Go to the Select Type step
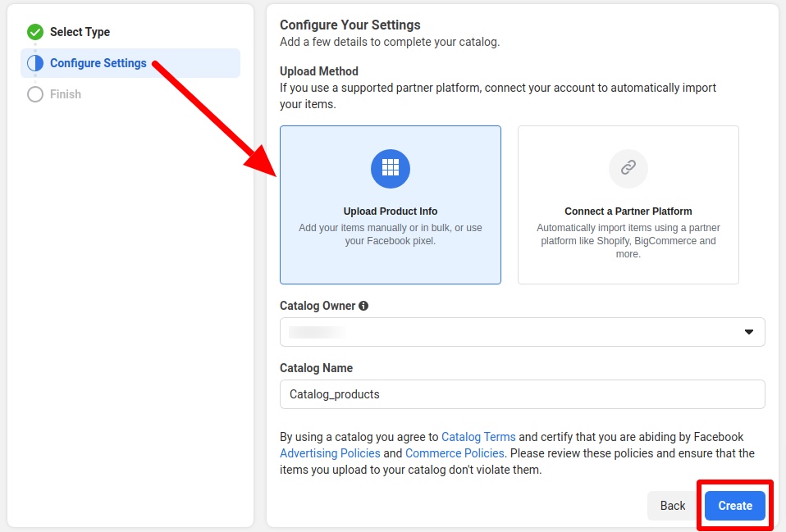 tap(80, 32)
